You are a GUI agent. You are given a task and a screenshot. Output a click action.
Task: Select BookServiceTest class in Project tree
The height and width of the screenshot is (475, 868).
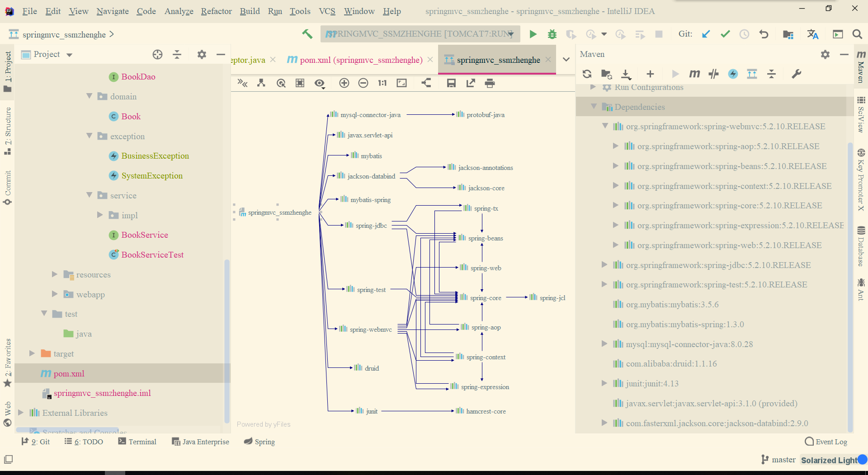[152, 255]
